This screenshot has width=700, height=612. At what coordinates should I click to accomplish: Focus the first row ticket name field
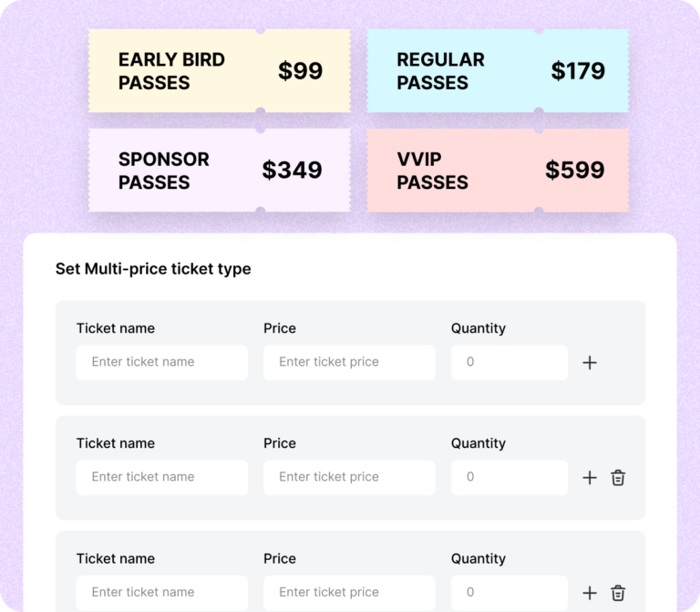click(161, 362)
